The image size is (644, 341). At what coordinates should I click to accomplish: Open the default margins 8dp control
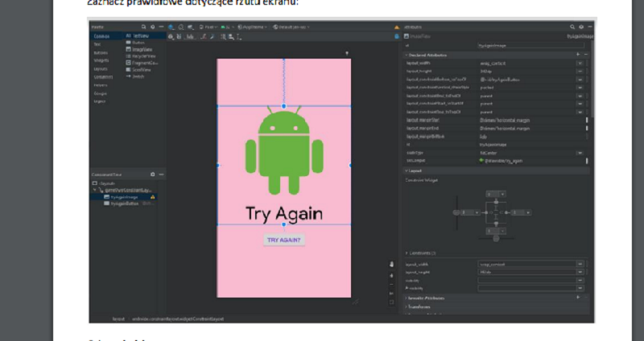tap(190, 37)
